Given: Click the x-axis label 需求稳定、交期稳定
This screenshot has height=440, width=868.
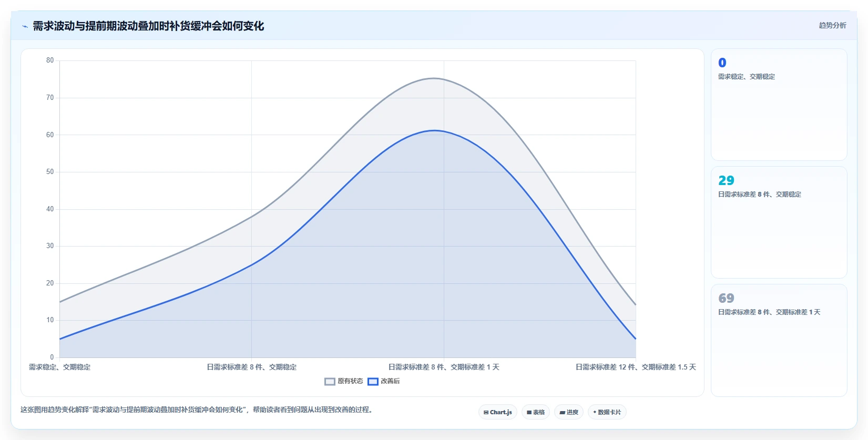Looking at the screenshot, I should (x=59, y=367).
